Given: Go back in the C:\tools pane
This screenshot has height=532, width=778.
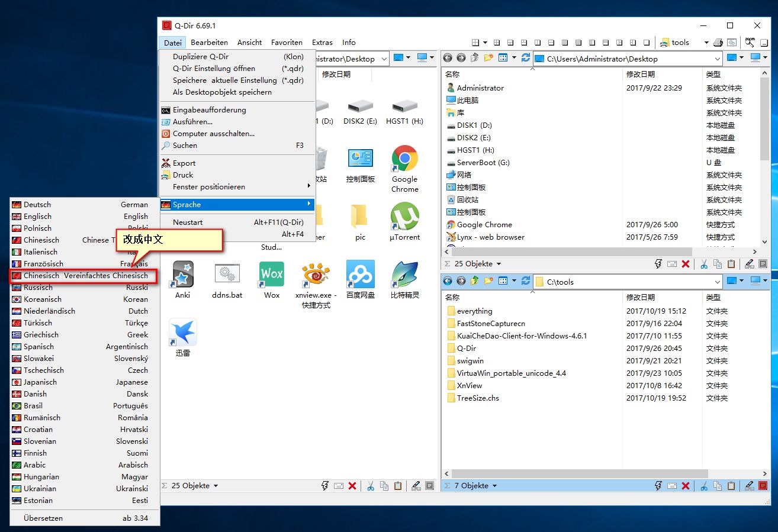Looking at the screenshot, I should point(448,281).
